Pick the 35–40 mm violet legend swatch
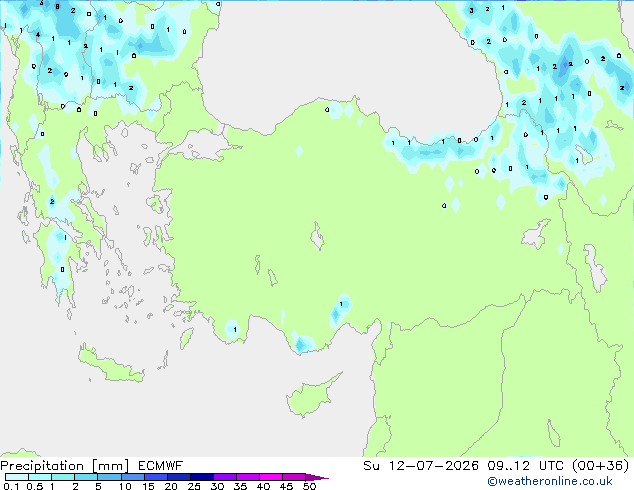Viewport: 634px width, 490px height. tap(248, 477)
